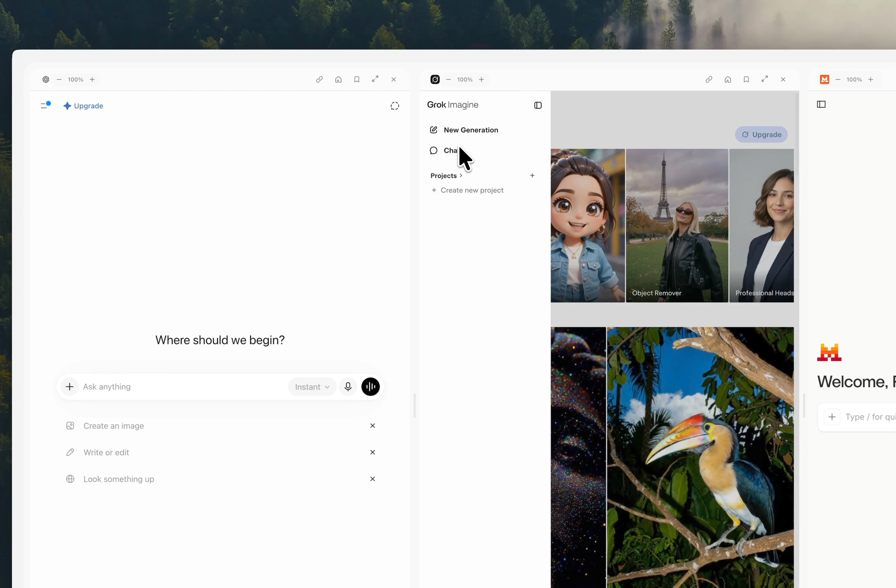Copy link of the ChatGPT pane

click(x=319, y=79)
